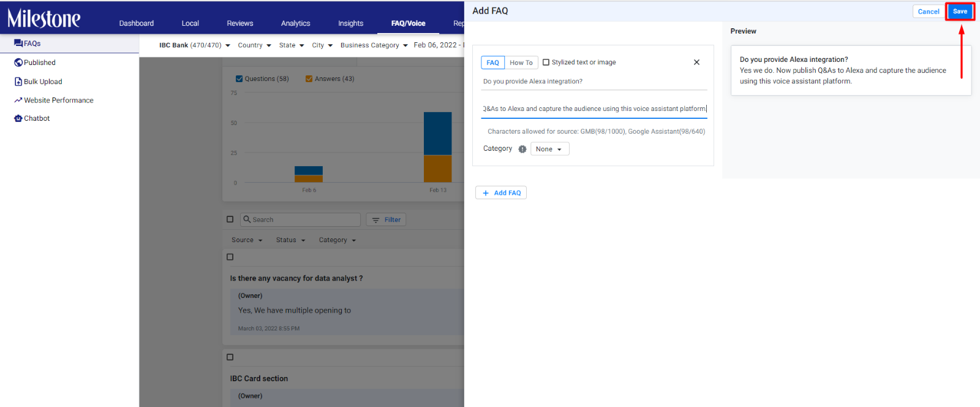Click the Bulk Upload file icon

18,82
